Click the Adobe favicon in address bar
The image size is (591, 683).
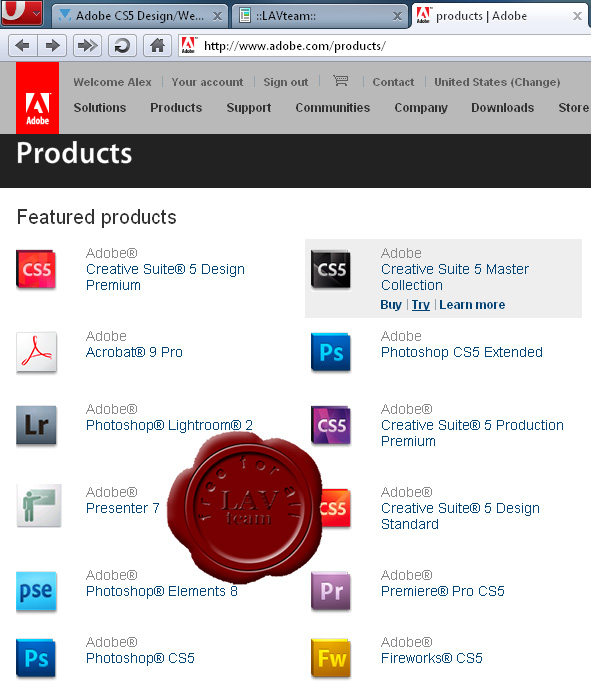click(x=189, y=45)
